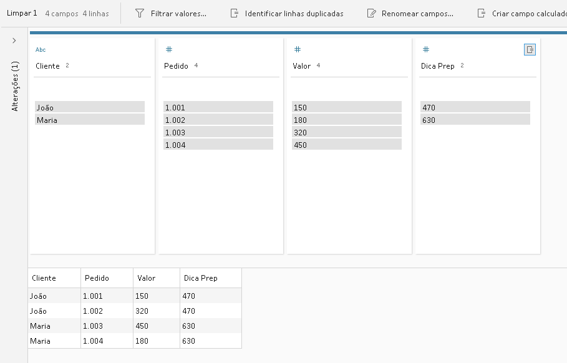The width and height of the screenshot is (567, 363).
Task: Click grid cell João in row 1.002
Action: [54, 311]
